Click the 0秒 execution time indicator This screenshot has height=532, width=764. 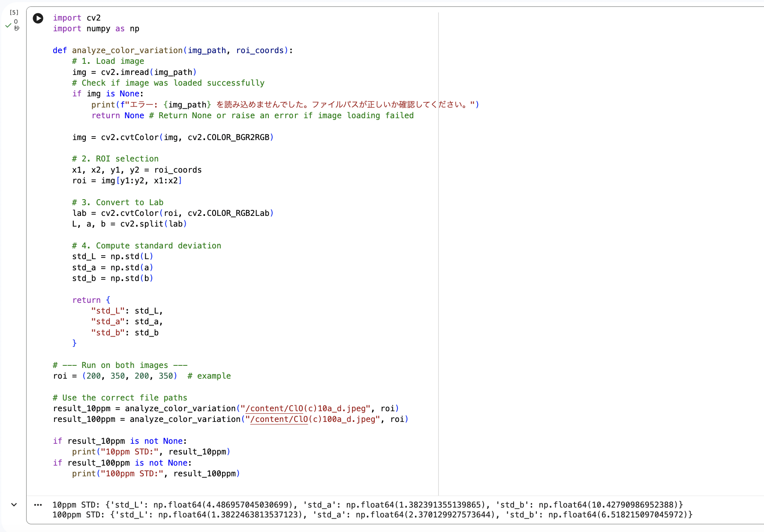point(15,24)
